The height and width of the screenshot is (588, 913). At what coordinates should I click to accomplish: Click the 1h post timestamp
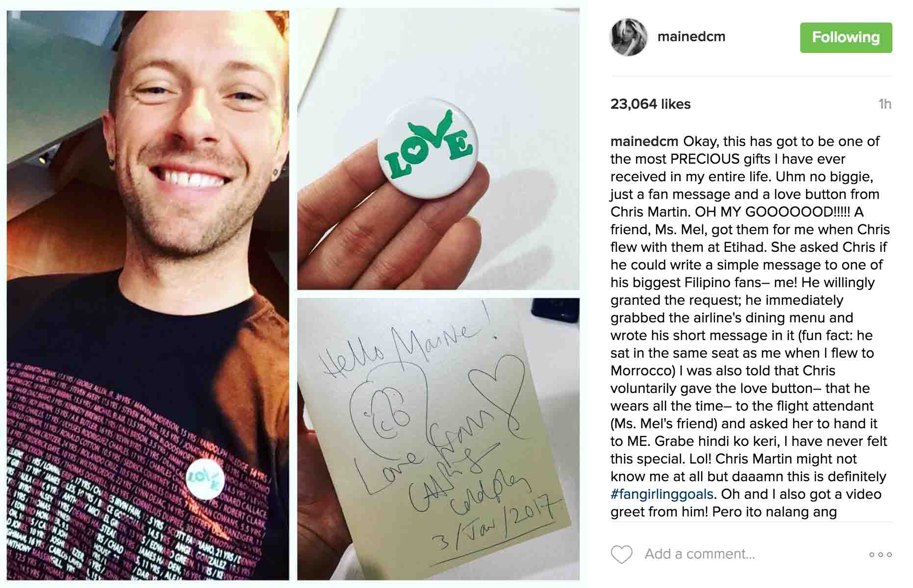(885, 104)
